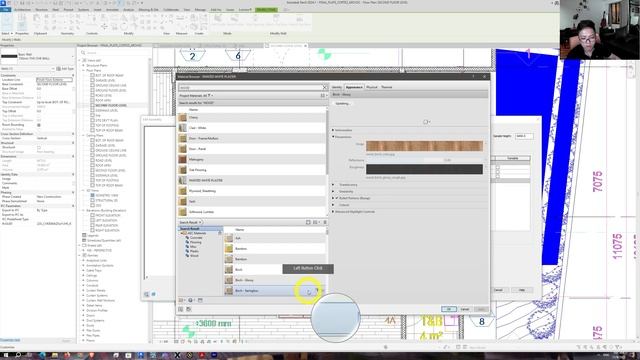Clear the material search field with X
This screenshot has height=360, width=640.
coord(325,87)
